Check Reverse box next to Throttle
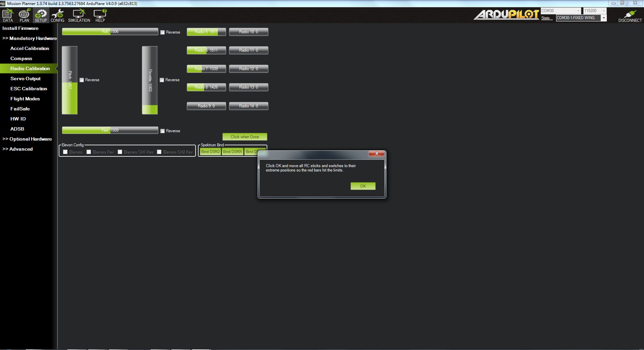Screen dimensions: 644x350 tap(162, 80)
